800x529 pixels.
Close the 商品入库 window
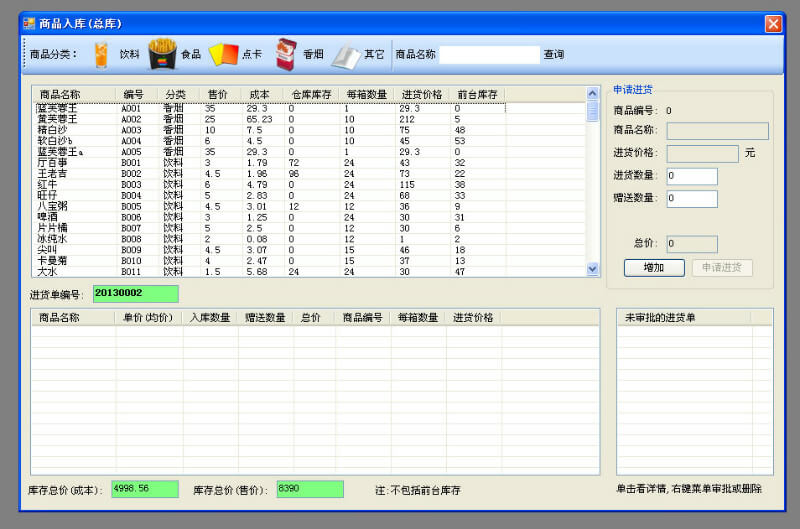click(773, 23)
